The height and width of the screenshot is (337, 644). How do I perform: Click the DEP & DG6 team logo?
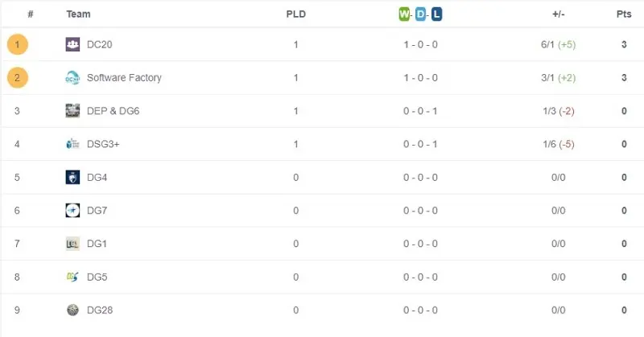(72, 111)
